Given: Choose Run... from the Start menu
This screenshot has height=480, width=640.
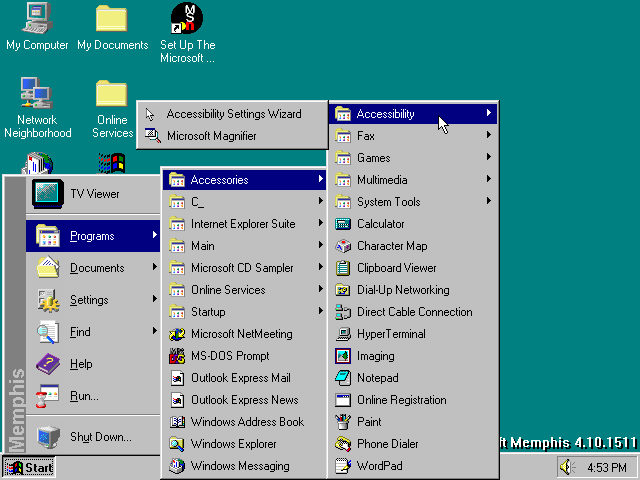Looking at the screenshot, I should click(93, 396).
